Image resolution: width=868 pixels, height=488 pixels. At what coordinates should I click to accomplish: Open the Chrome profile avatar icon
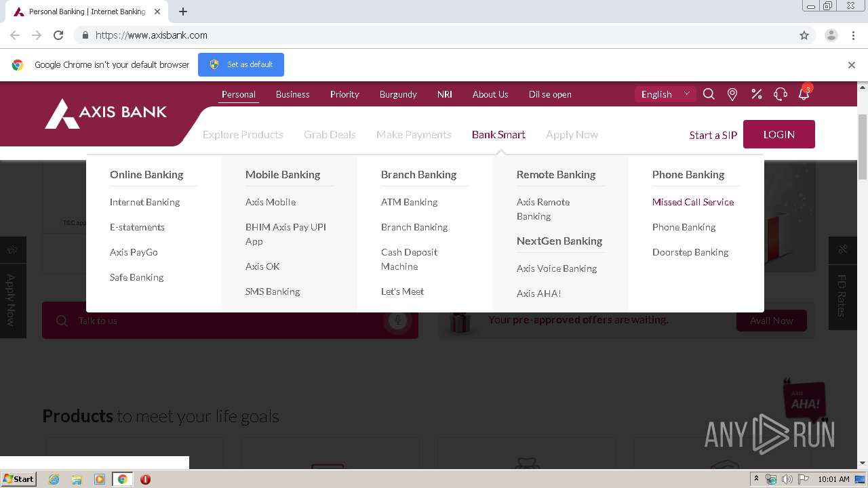coord(831,35)
